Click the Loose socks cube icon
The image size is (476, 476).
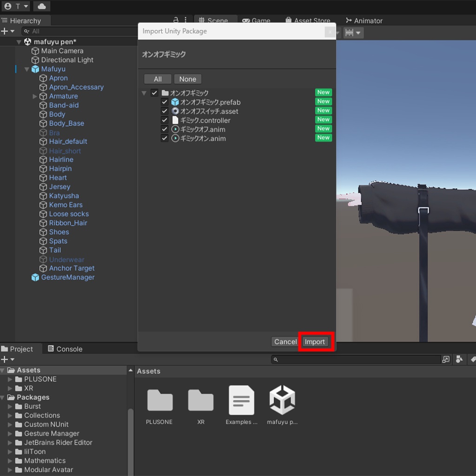(x=43, y=214)
